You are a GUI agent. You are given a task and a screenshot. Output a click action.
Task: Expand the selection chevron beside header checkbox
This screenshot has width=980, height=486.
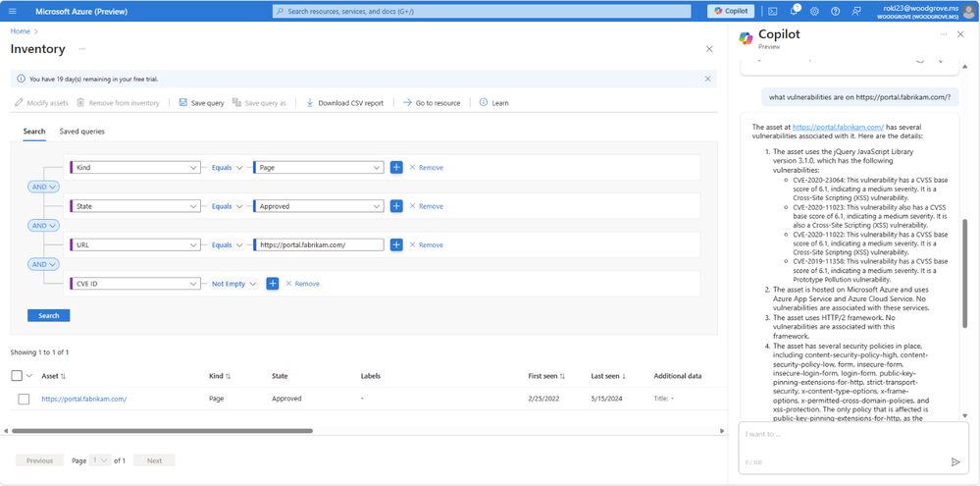pos(29,377)
